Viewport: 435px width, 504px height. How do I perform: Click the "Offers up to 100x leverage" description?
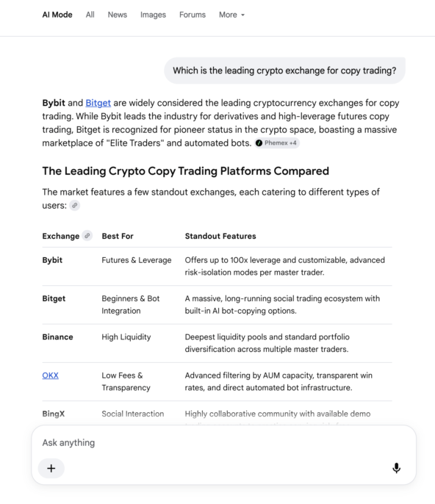click(x=284, y=266)
